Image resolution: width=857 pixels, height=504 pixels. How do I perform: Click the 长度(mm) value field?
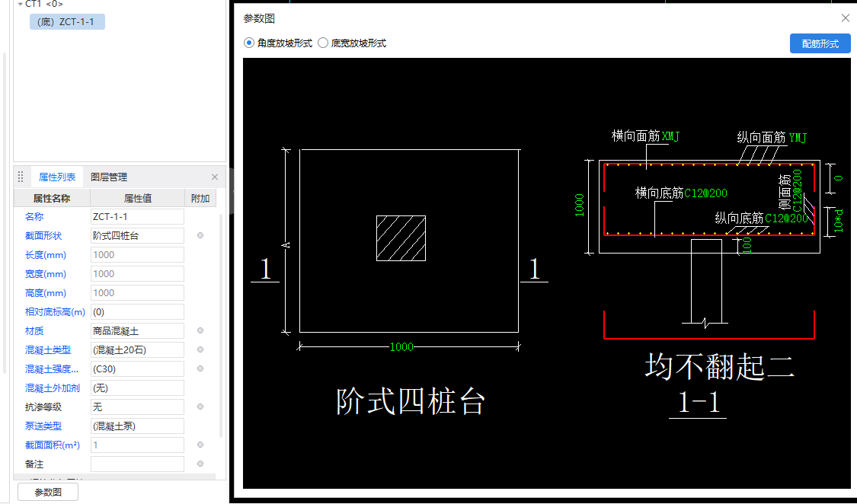(x=137, y=255)
